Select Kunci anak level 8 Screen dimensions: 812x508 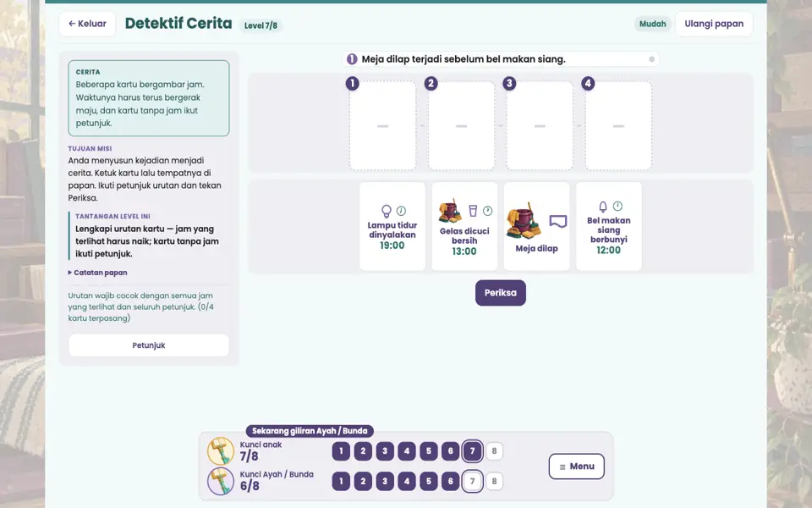click(x=494, y=451)
